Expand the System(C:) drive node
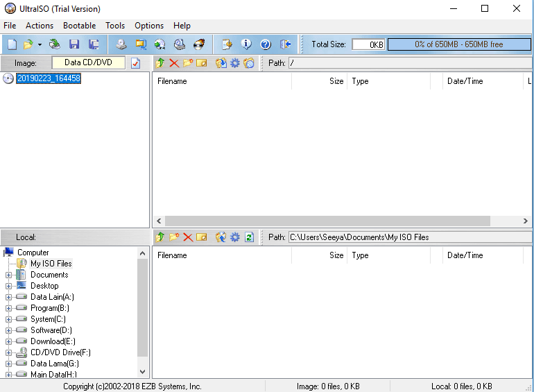The height and width of the screenshot is (392, 534). click(8, 319)
